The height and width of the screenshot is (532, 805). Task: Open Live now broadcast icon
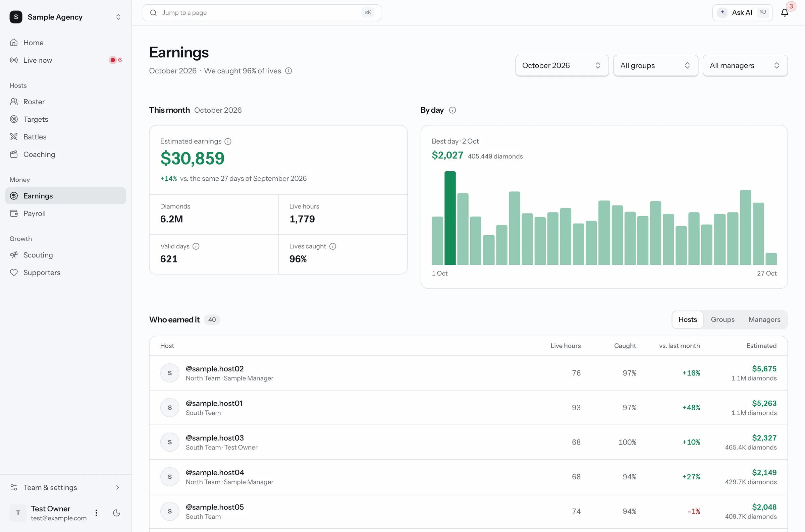click(x=14, y=60)
